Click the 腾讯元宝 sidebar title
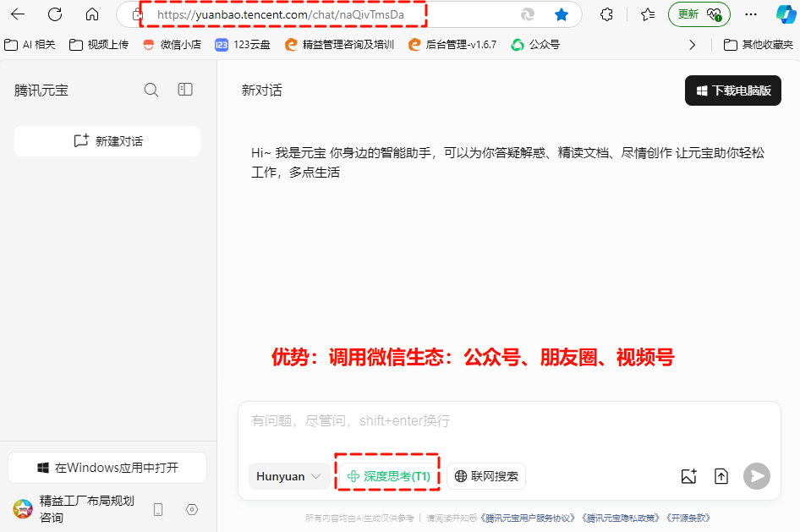Image resolution: width=800 pixels, height=532 pixels. (41, 90)
